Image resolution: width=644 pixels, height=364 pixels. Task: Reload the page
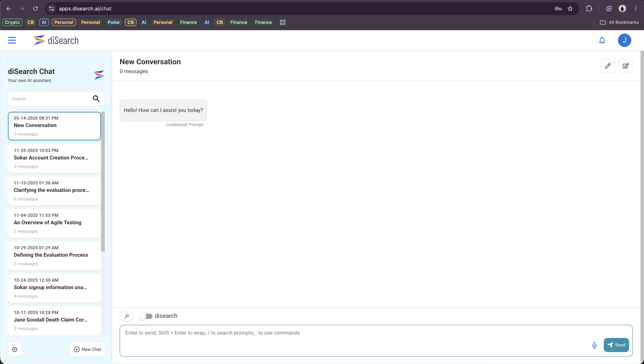click(x=36, y=9)
